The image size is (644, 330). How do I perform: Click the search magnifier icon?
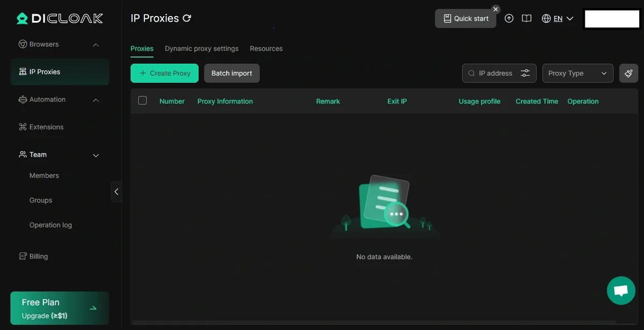pyautogui.click(x=472, y=73)
